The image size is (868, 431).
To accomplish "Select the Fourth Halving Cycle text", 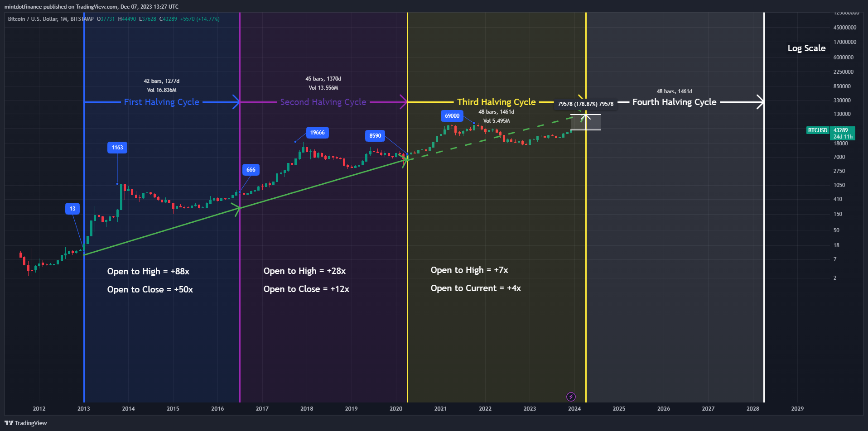I will click(674, 102).
